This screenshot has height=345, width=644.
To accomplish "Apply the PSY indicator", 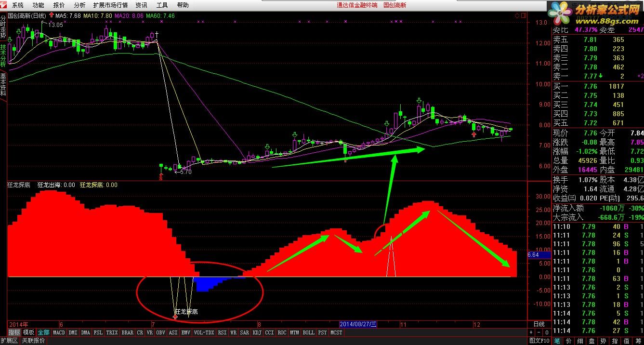I will 322,332.
